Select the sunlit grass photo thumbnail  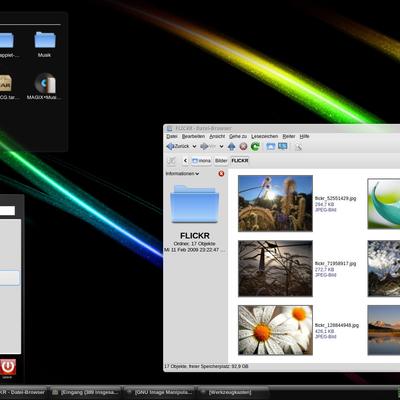275,203
